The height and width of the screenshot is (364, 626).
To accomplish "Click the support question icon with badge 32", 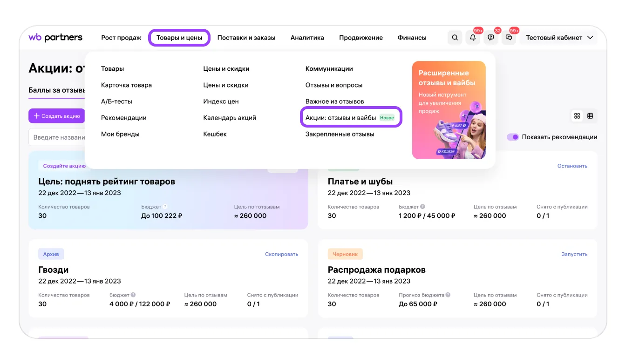I will (490, 38).
